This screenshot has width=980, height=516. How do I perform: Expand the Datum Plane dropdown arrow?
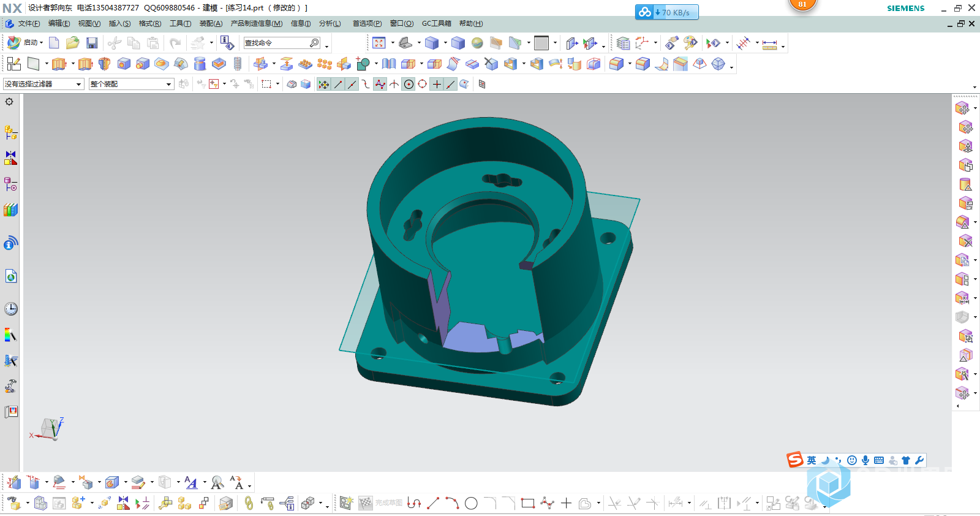click(46, 64)
